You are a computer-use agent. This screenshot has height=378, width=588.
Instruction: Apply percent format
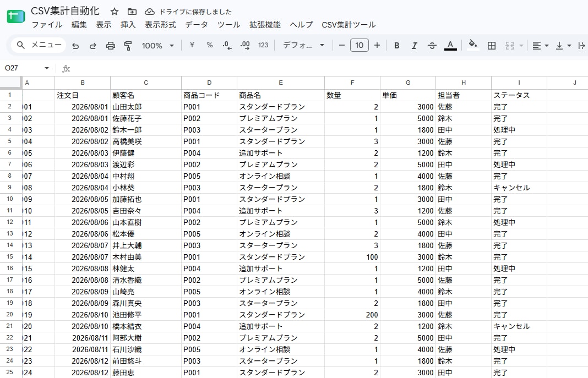point(210,45)
